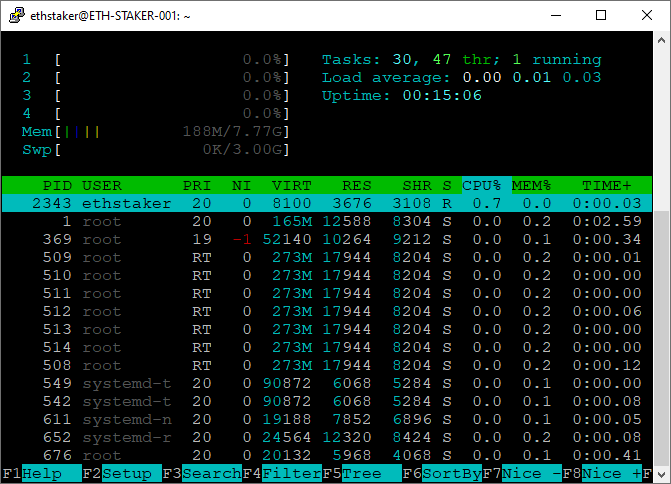671x484 pixels.
Task: Open the SortBy menu with F6
Action: point(442,474)
